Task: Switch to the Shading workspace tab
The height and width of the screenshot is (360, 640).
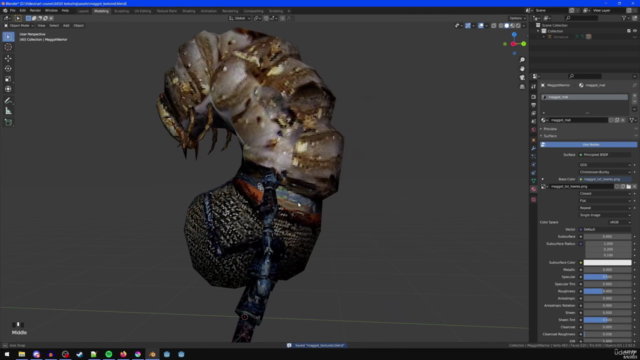Action: click(189, 11)
